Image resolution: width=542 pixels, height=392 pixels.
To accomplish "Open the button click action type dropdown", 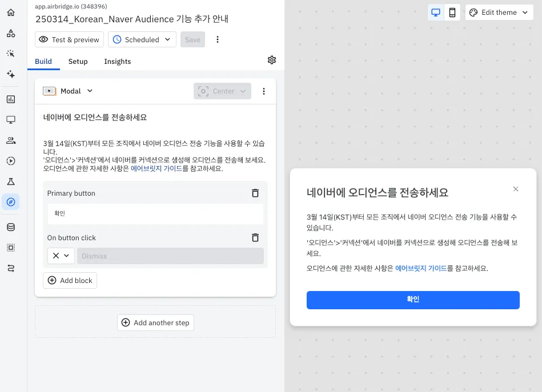I will (x=61, y=256).
